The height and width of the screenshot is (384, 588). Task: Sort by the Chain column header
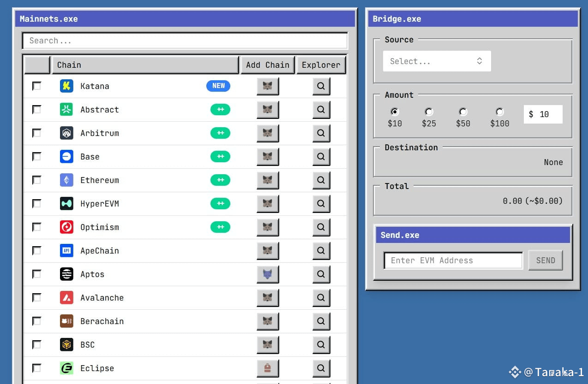coord(145,65)
